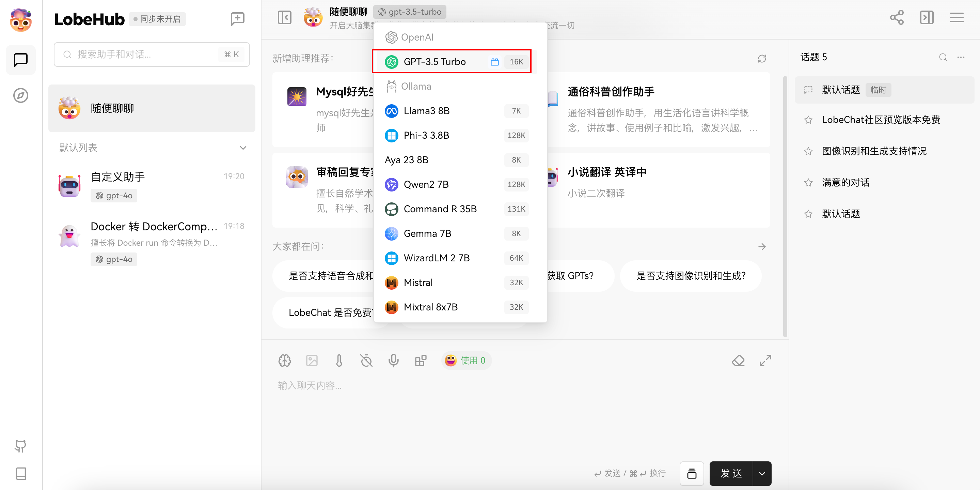Open the gpt-3.5-turbo model selector tag
Viewport: 980px width, 490px height.
coord(410,12)
